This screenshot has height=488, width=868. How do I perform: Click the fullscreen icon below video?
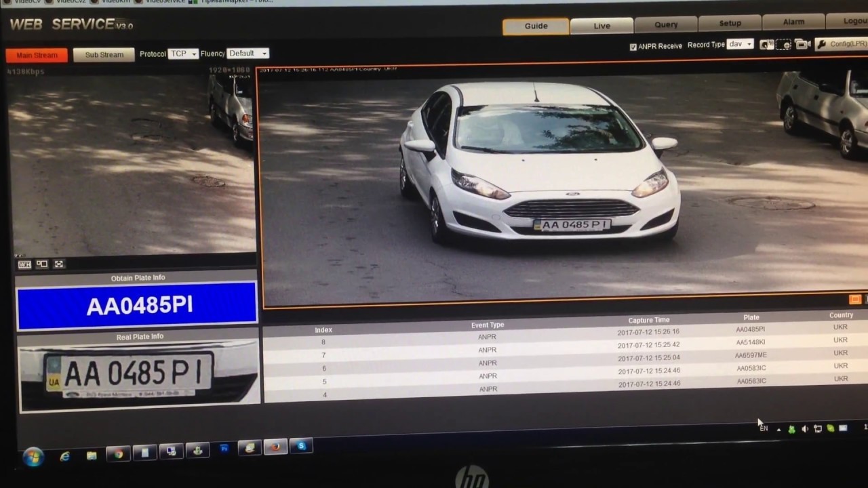(x=59, y=264)
